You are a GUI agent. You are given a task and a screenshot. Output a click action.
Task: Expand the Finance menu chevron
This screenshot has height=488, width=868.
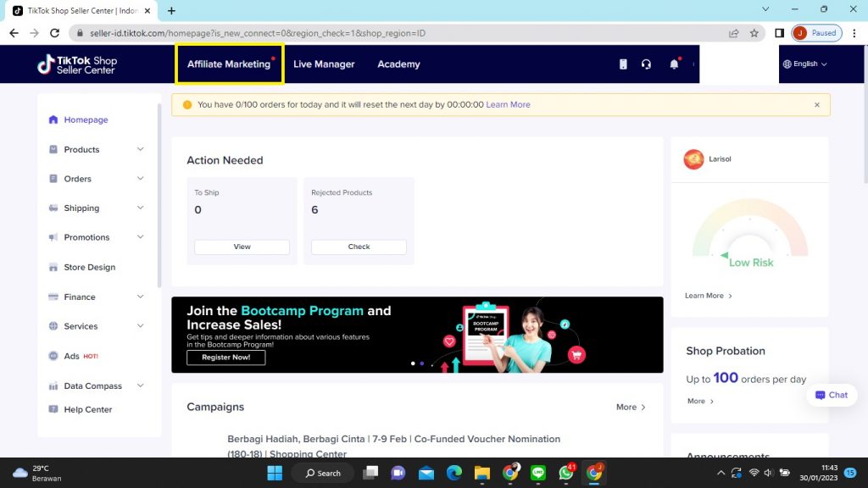[x=141, y=297]
